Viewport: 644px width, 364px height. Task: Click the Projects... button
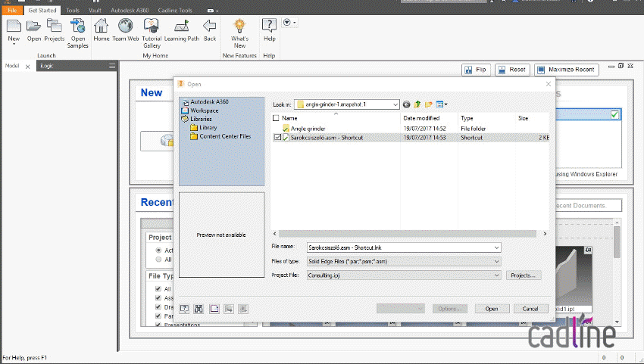(524, 275)
